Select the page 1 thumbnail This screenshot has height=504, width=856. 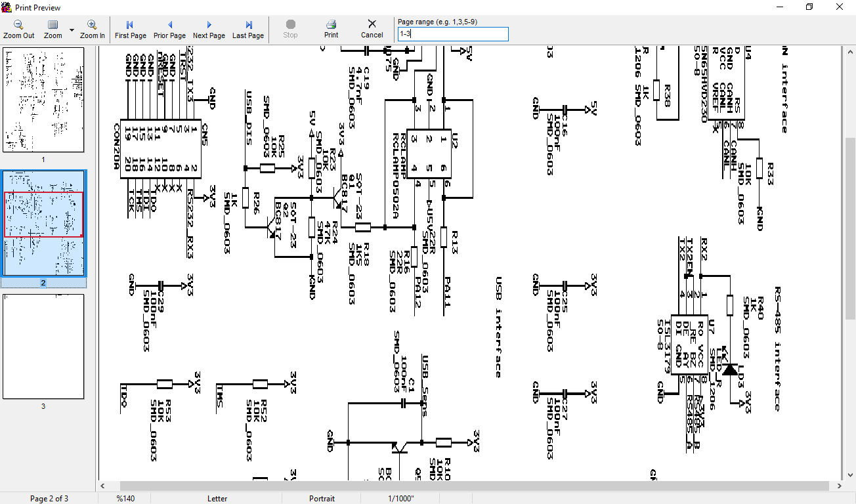tap(43, 99)
